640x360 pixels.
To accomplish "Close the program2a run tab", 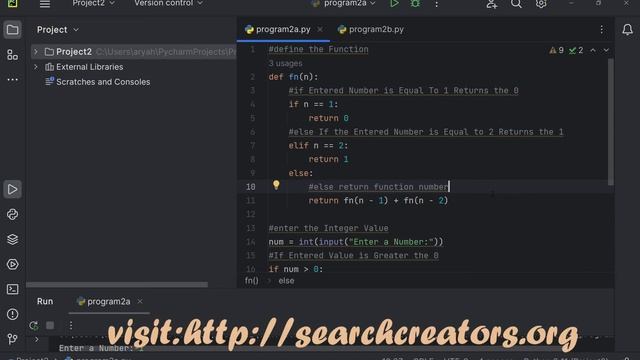I will 140,302.
